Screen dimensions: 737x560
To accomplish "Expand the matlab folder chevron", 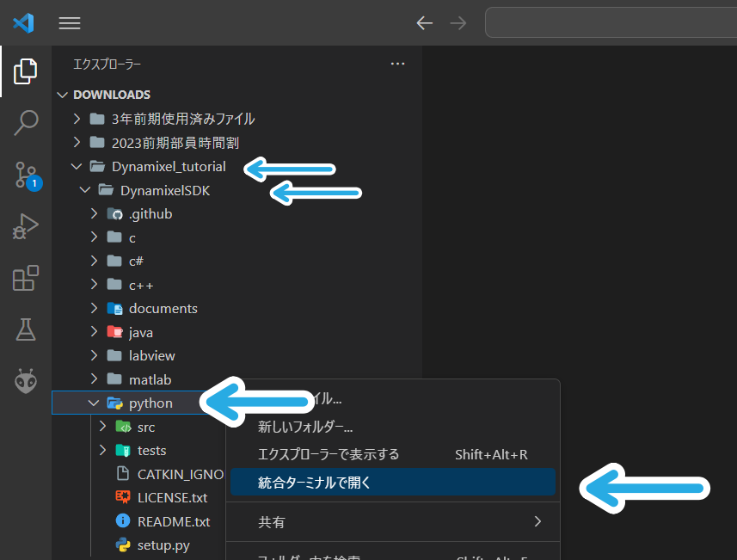I will pos(94,379).
